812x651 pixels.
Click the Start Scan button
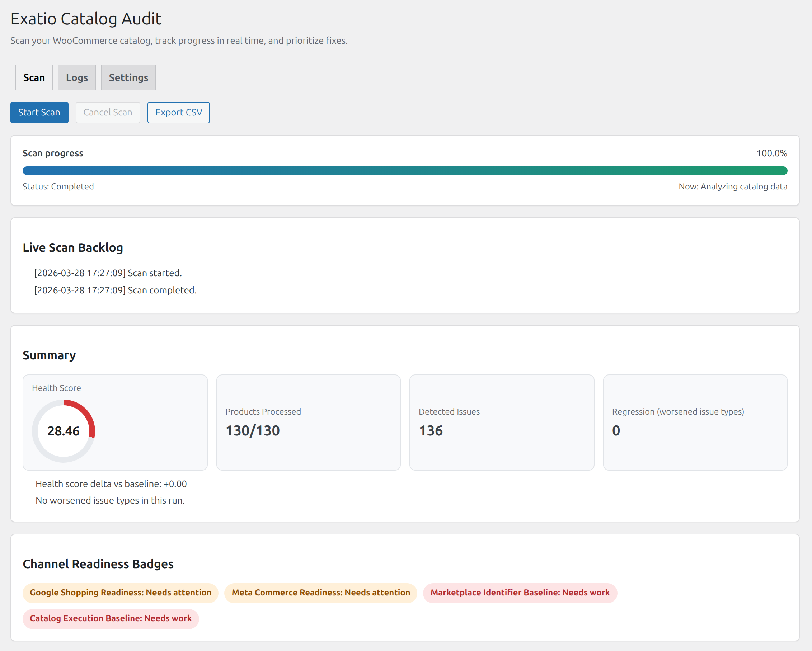(x=39, y=112)
